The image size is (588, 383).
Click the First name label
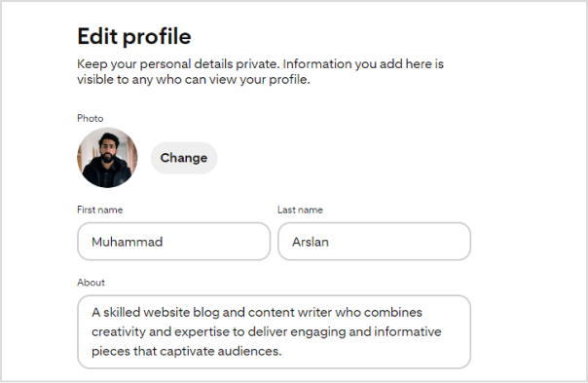coord(99,210)
